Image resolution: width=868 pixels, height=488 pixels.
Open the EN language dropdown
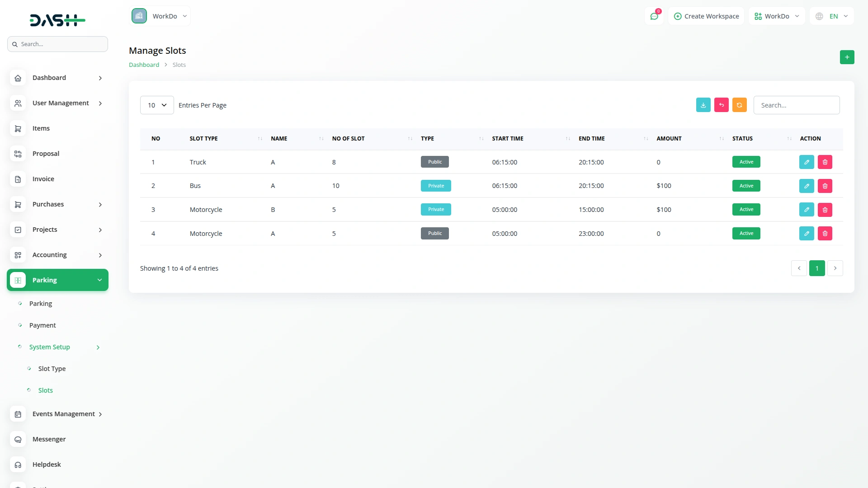click(833, 16)
